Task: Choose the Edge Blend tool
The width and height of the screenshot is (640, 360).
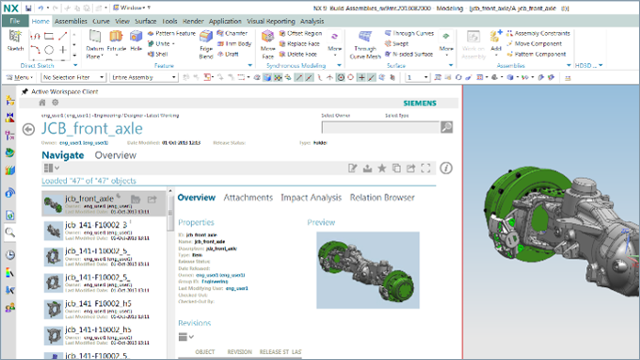Action: pos(206,44)
